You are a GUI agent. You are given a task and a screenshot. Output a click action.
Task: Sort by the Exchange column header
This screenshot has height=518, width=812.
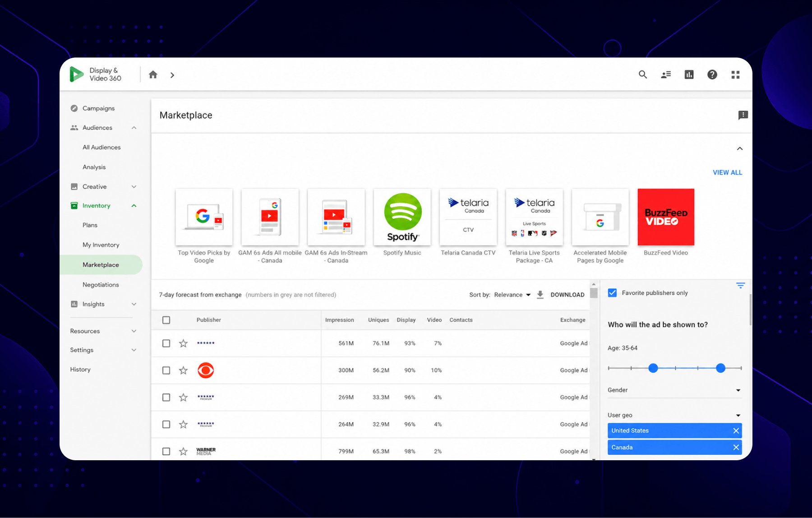pos(573,320)
